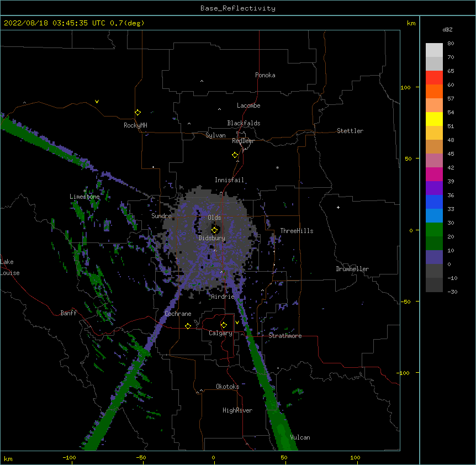Image resolution: width=476 pixels, height=465 pixels.
Task: Click the yellow diamond marker above Calgary label
Action: [224, 325]
